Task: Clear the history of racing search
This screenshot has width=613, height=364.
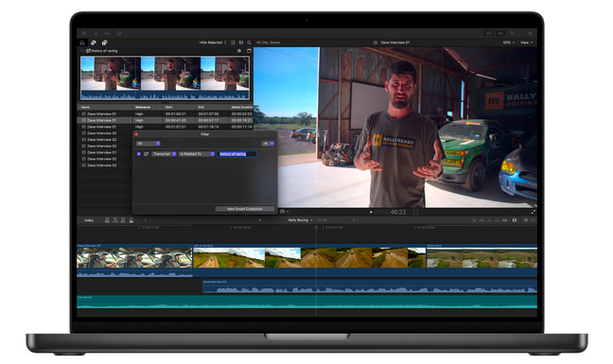Action: tap(239, 51)
